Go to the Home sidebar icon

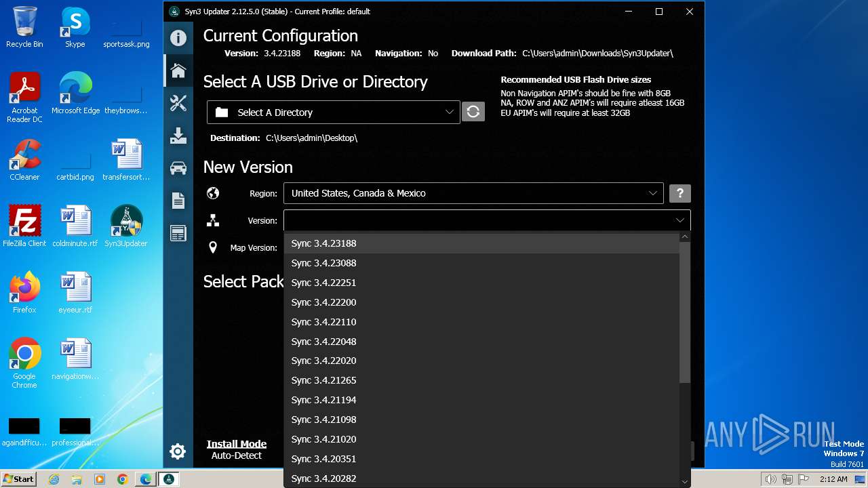pos(178,70)
